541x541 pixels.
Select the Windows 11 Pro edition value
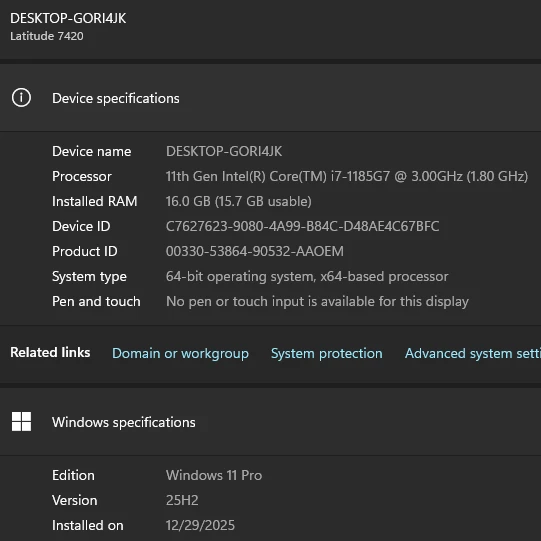coord(214,475)
